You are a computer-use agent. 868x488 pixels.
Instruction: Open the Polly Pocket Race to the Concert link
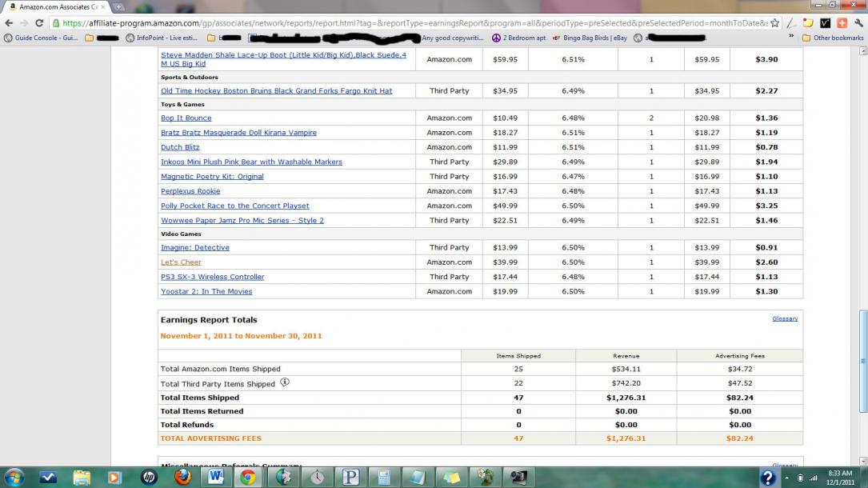coord(234,206)
